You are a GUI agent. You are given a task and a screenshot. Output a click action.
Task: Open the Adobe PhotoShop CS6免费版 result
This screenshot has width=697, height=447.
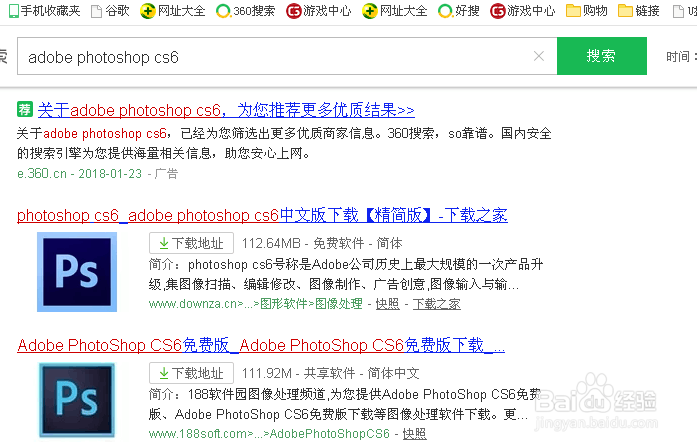pos(261,345)
